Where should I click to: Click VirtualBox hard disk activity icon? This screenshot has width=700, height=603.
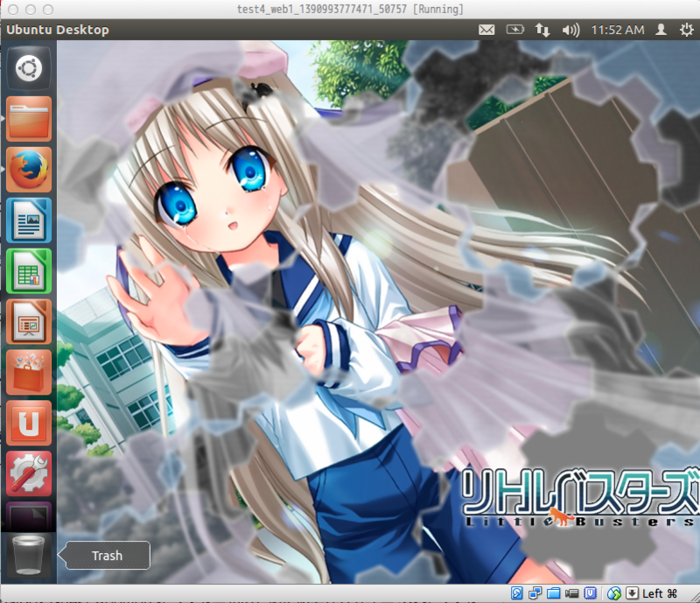click(x=516, y=593)
